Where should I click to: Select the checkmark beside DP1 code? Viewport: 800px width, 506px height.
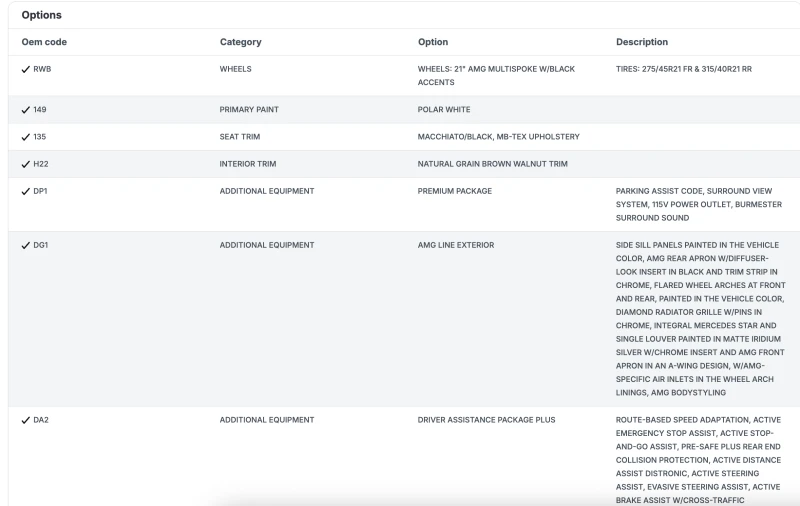25,191
